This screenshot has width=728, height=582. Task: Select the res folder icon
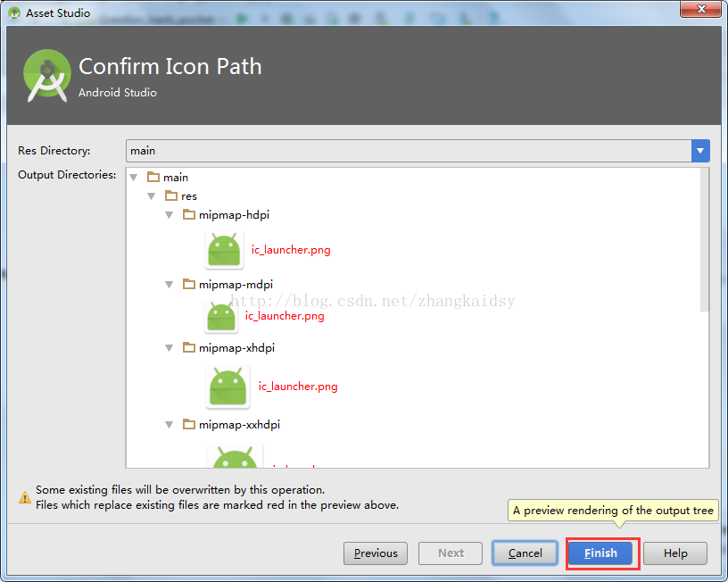(171, 195)
